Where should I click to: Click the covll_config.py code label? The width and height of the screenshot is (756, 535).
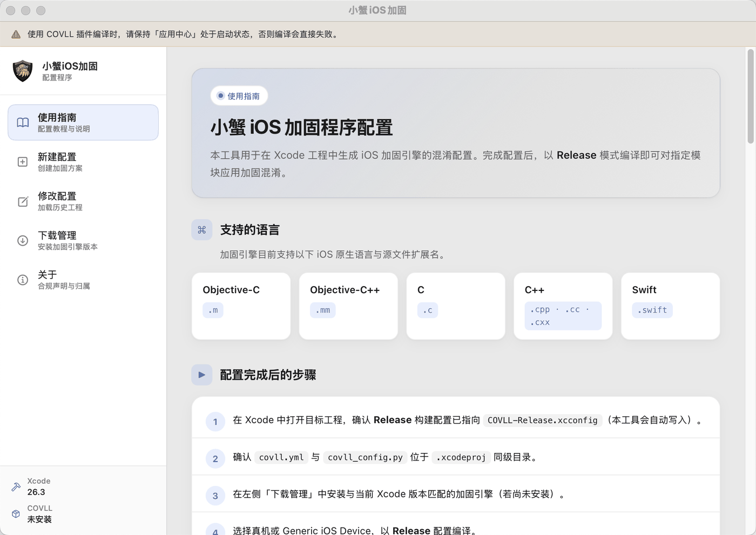(365, 457)
